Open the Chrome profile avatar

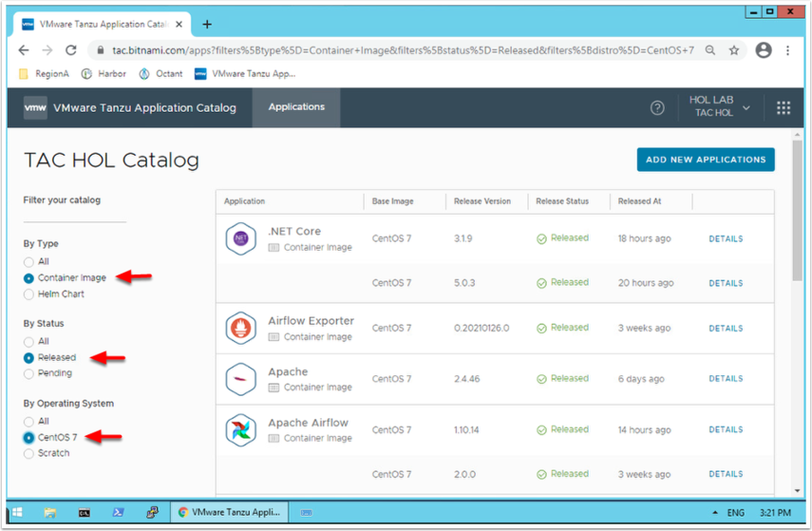coord(764,50)
